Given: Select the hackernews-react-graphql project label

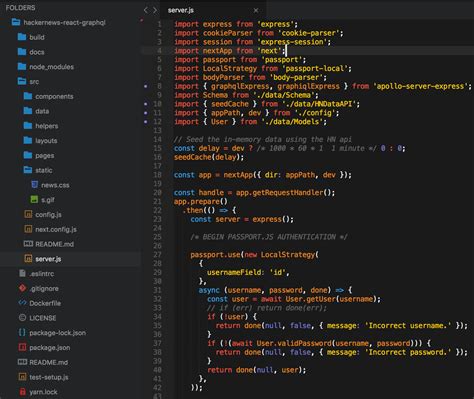Looking at the screenshot, I should 64,23.
